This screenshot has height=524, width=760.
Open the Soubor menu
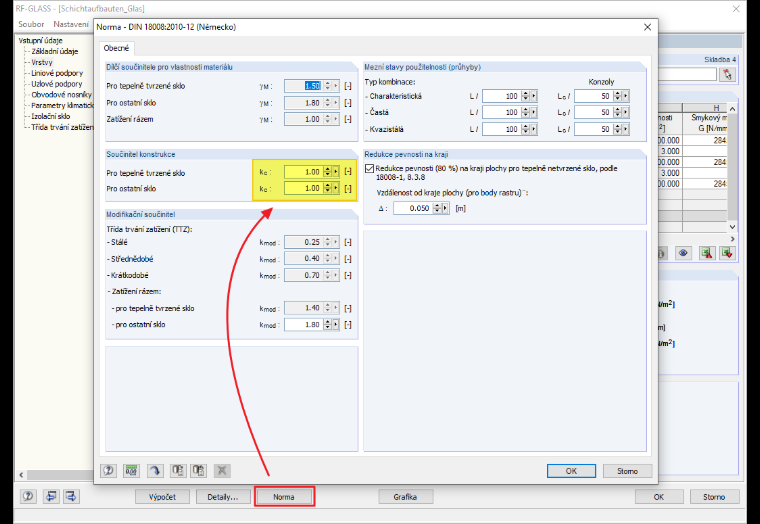click(31, 24)
